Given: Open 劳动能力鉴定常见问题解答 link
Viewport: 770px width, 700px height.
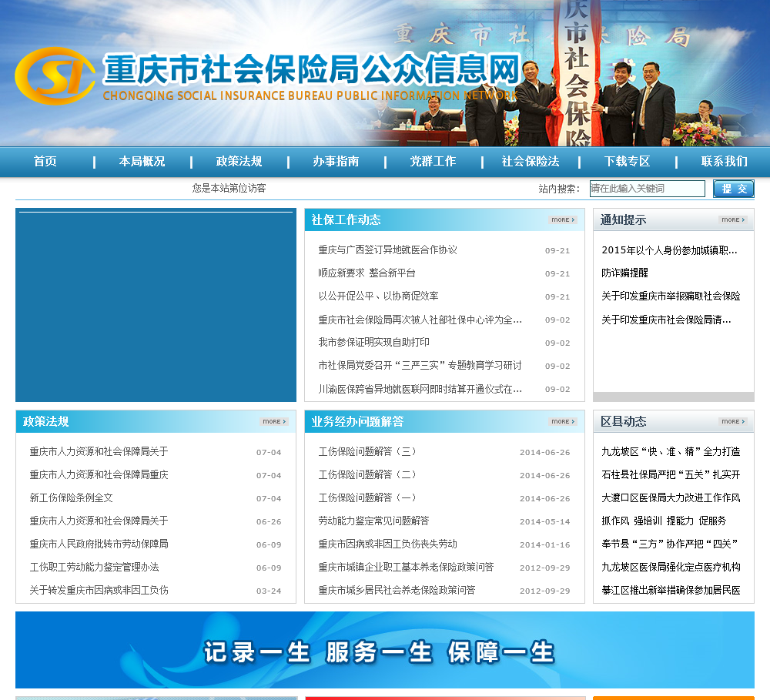Looking at the screenshot, I should click(x=373, y=521).
